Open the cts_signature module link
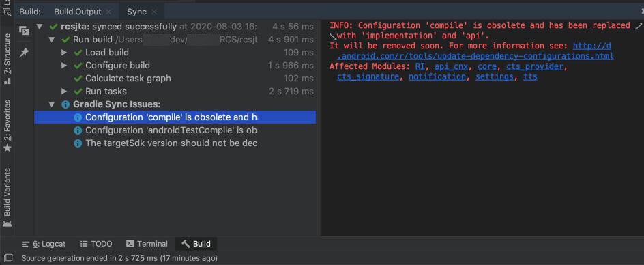The width and height of the screenshot is (644, 265). pos(368,76)
